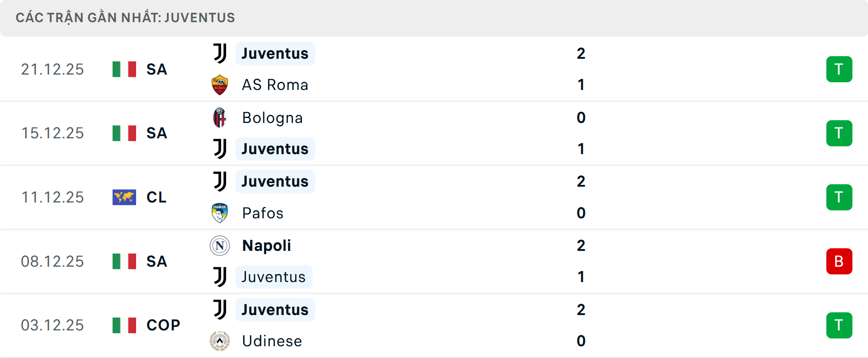Expand the Champions League match row
The image size is (868, 358).
[434, 197]
